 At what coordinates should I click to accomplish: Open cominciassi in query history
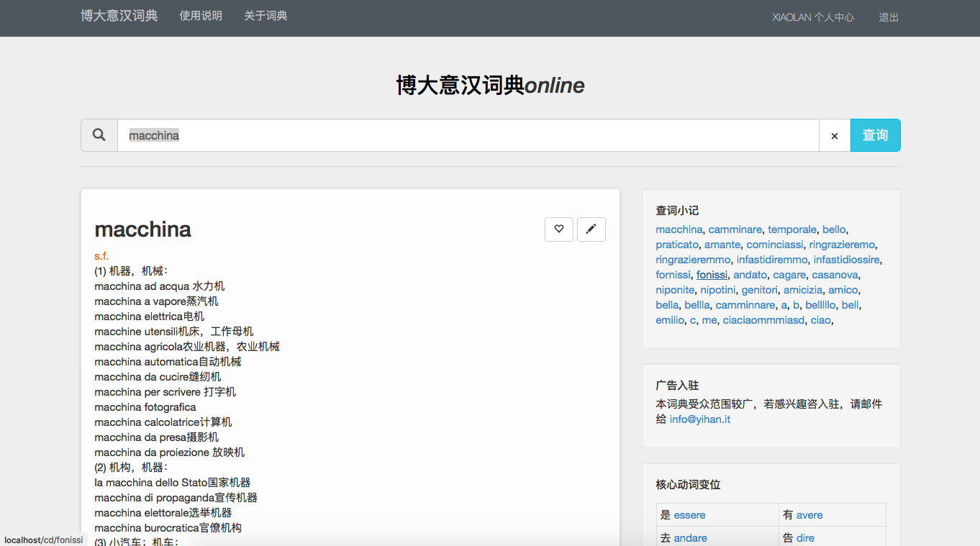[775, 245]
